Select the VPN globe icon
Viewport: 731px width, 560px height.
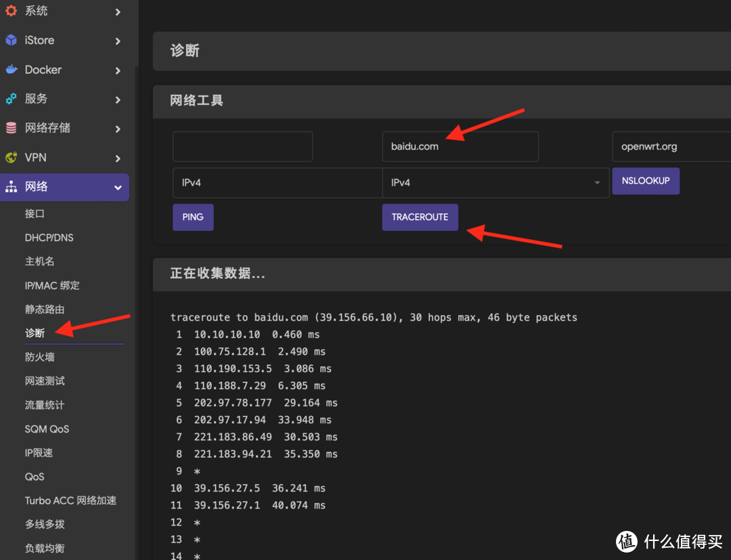tap(11, 157)
